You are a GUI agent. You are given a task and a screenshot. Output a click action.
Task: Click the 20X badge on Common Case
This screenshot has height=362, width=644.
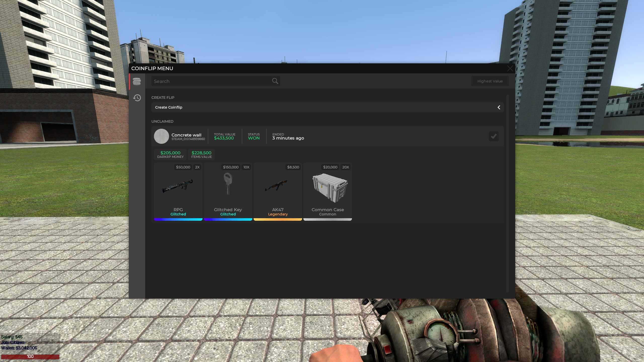click(x=346, y=167)
